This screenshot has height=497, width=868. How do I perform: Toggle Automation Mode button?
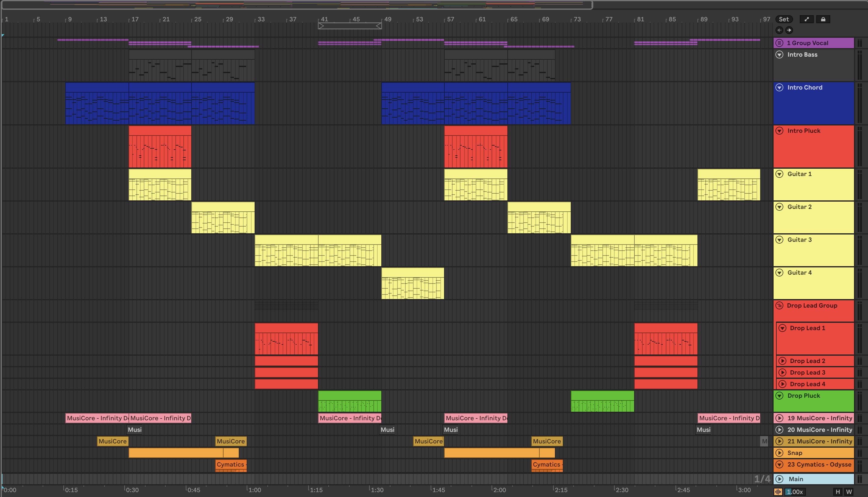(806, 19)
